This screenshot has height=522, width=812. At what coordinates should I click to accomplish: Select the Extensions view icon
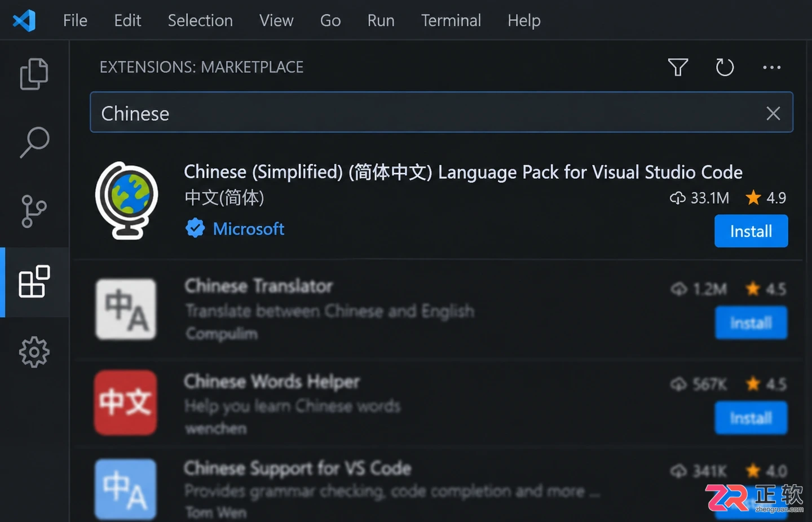click(34, 281)
